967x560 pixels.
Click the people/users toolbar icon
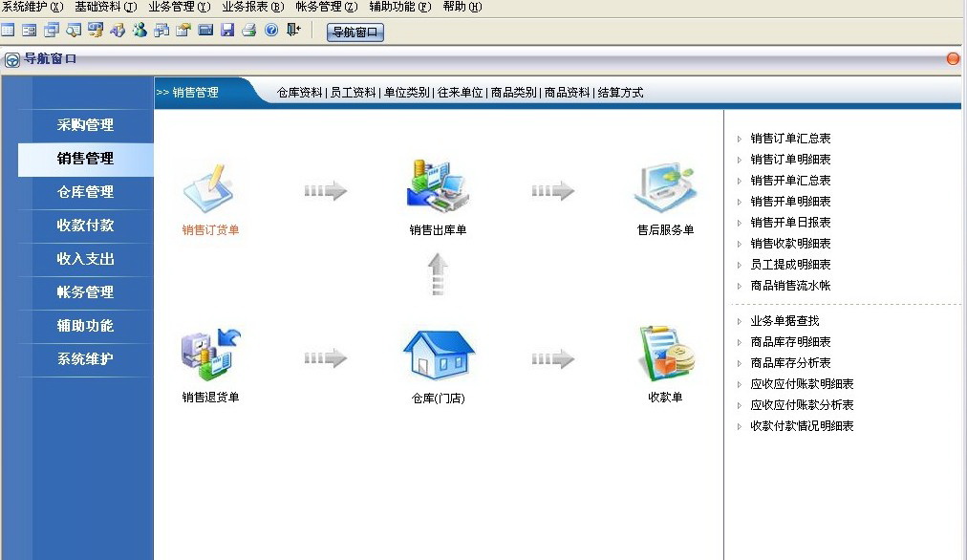click(x=140, y=30)
